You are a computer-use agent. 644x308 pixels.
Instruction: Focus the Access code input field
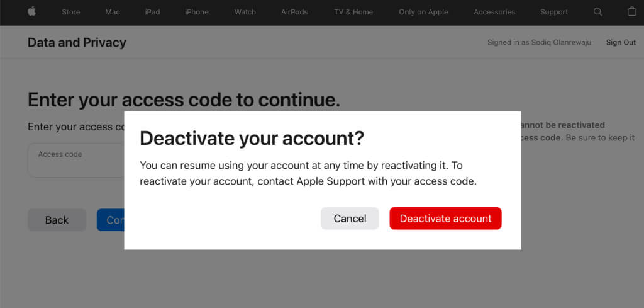[x=76, y=161]
